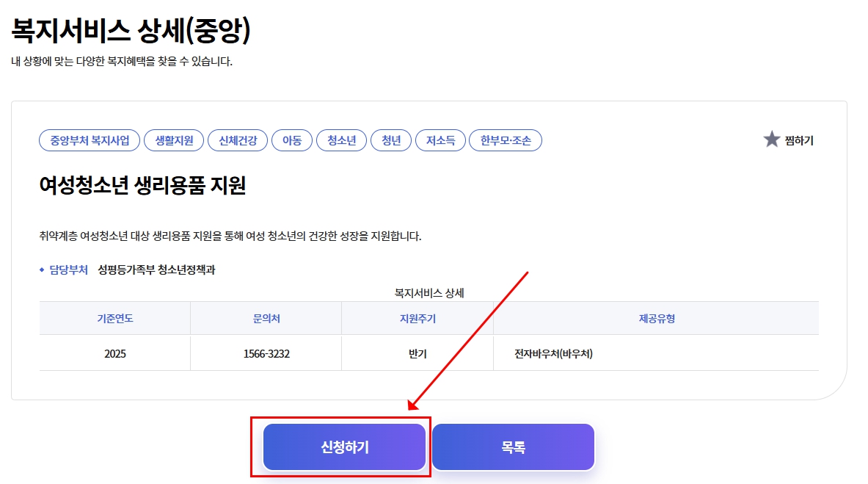The height and width of the screenshot is (484, 868).
Task: Select the 전자바우처(바우처) table cell
Action: tap(552, 353)
